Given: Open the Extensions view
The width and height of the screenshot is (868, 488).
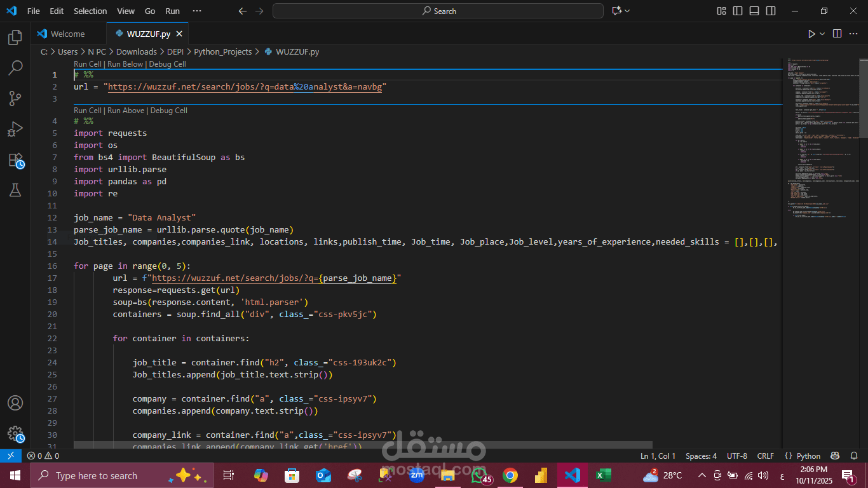Looking at the screenshot, I should (15, 159).
